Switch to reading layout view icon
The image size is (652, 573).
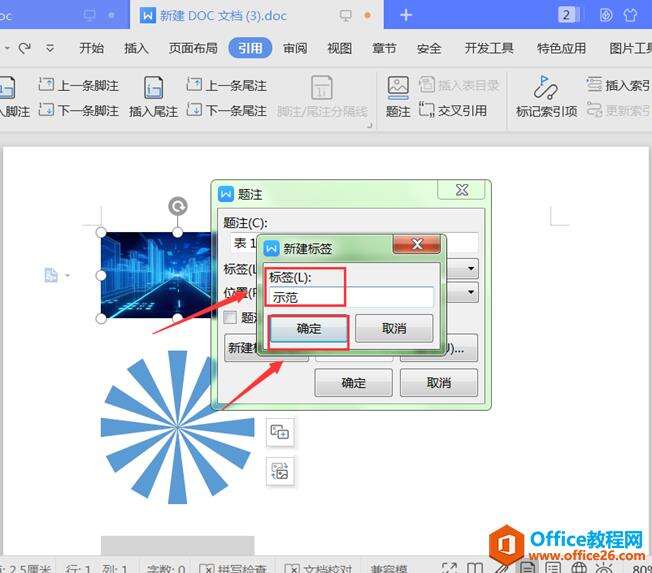tap(475, 568)
